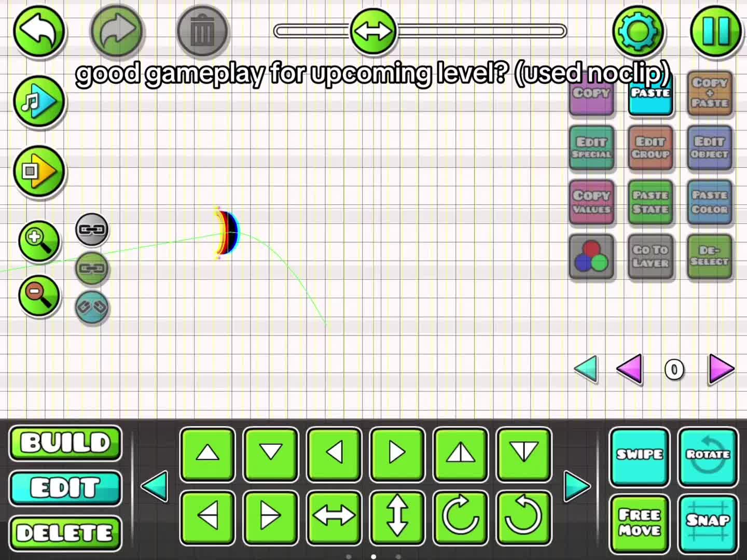This screenshot has width=747, height=560.
Task: Click the split up-triangle move button
Action: pyautogui.click(x=461, y=454)
